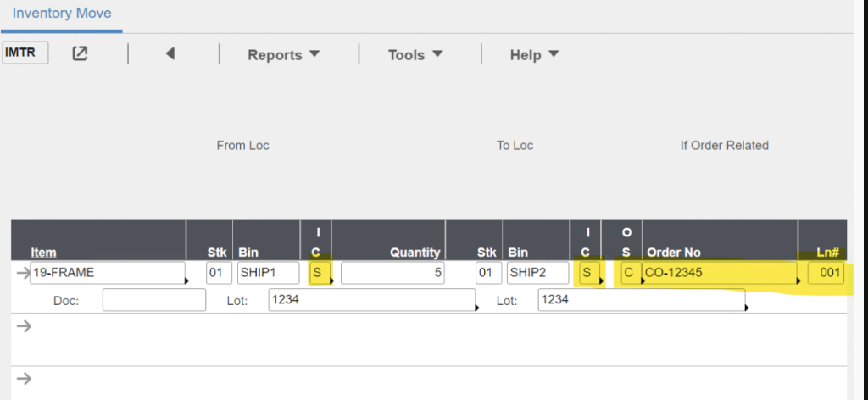The height and width of the screenshot is (400, 868).
Task: Click the IMTR code button
Action: click(25, 53)
